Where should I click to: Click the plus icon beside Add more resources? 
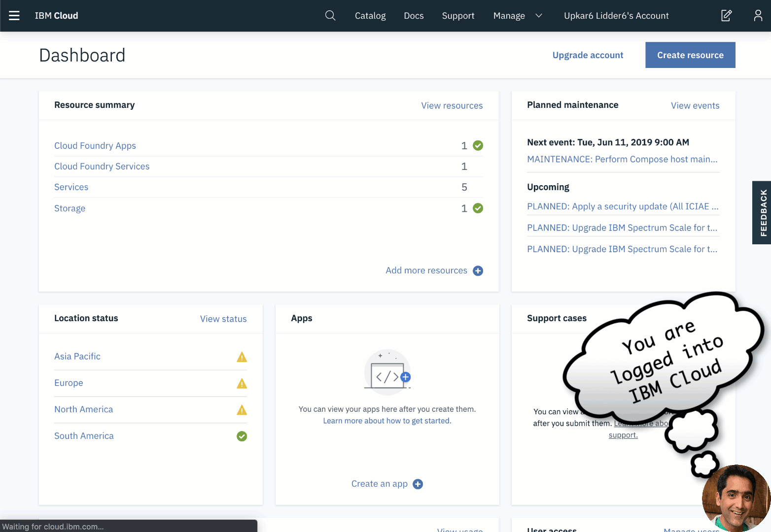click(x=478, y=271)
